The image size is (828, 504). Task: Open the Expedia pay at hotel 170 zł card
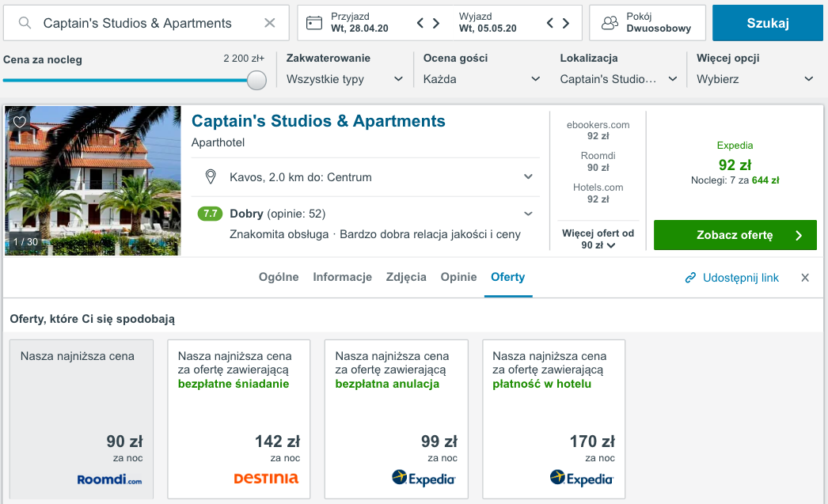point(554,419)
